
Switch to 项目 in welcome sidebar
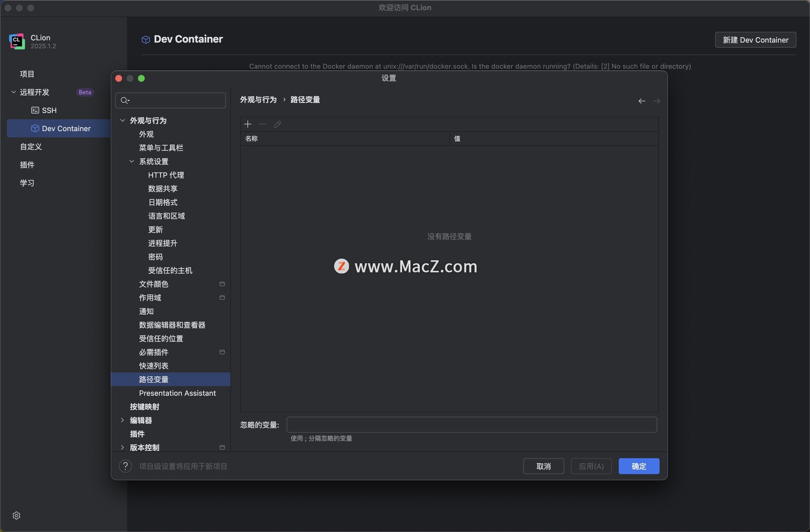point(27,74)
